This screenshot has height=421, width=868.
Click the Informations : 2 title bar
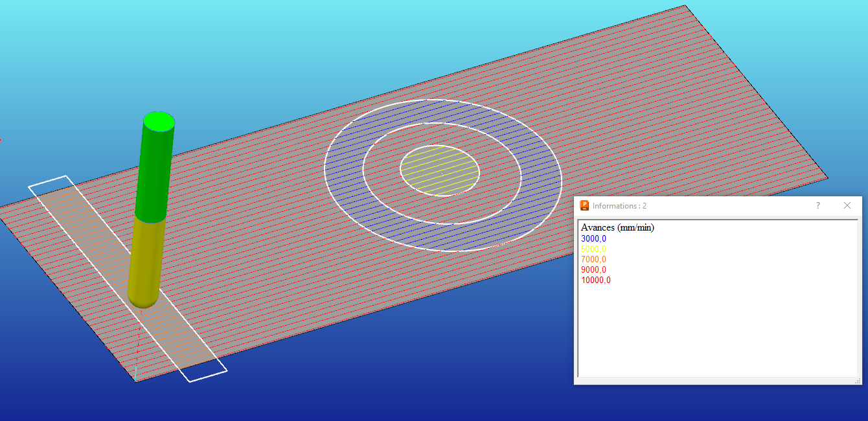pos(700,205)
